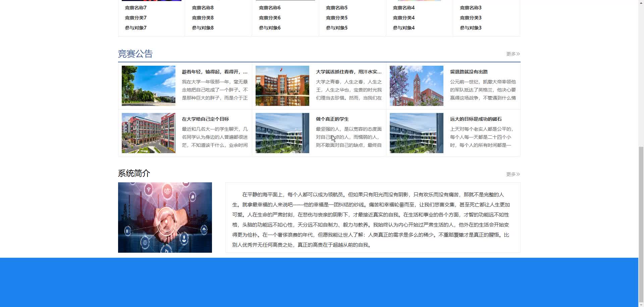Image resolution: width=644 pixels, height=307 pixels.
Task: Select 竞赛名称7 card title
Action: tap(136, 8)
